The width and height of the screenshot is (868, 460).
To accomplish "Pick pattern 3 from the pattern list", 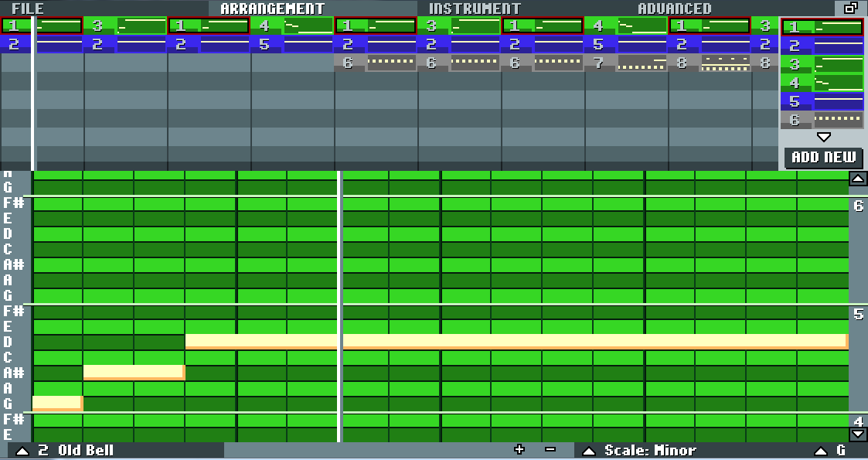I will (x=822, y=64).
